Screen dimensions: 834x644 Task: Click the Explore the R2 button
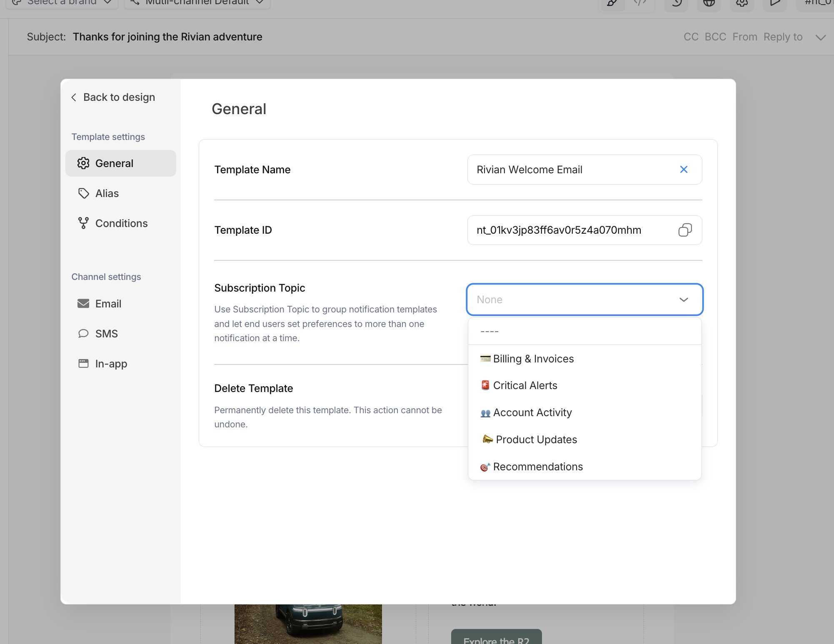pos(497,637)
